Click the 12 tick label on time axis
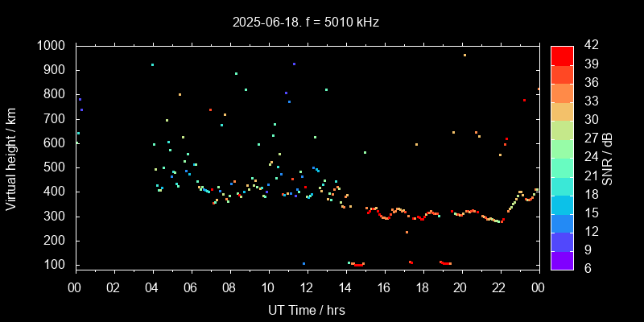The width and height of the screenshot is (644, 322). 307,287
